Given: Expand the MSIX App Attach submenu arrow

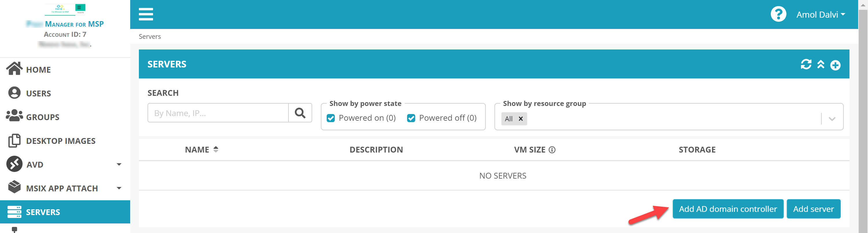Looking at the screenshot, I should 119,188.
